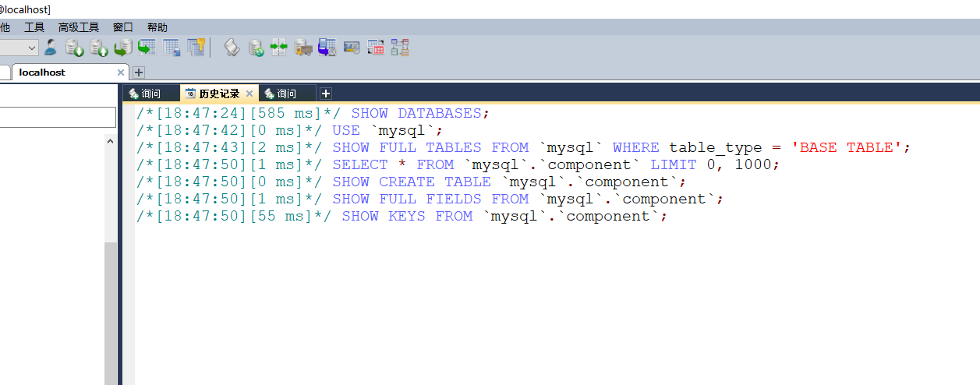Open the 高级工具 menu
This screenshot has height=385, width=980.
click(x=79, y=27)
